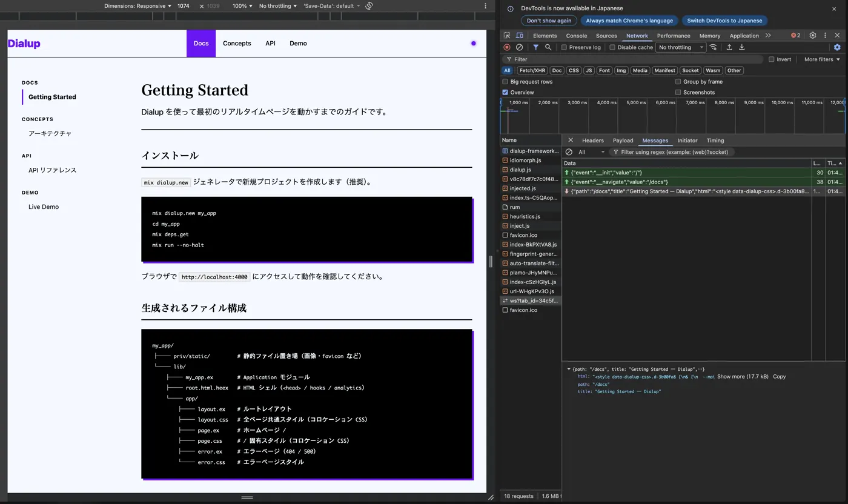
Task: Rotate device orientation icon
Action: [369, 6]
